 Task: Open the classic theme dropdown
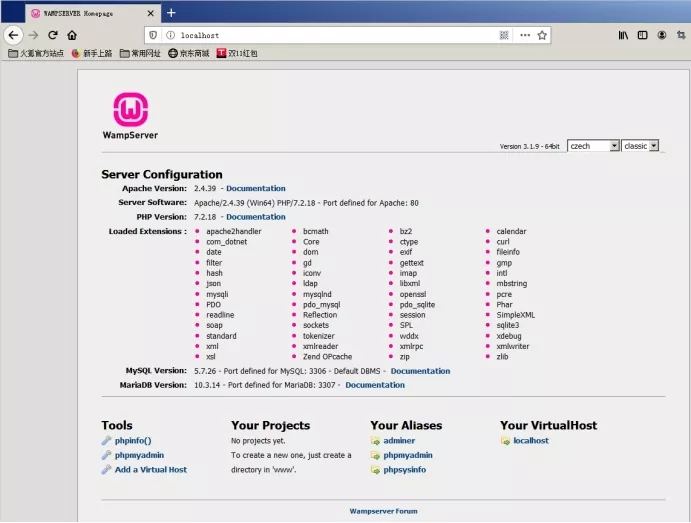tap(640, 146)
